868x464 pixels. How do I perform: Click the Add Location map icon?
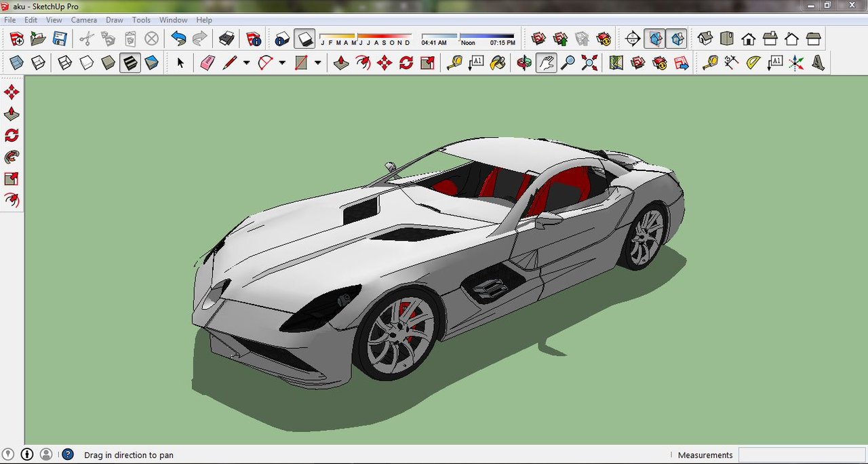click(x=616, y=63)
